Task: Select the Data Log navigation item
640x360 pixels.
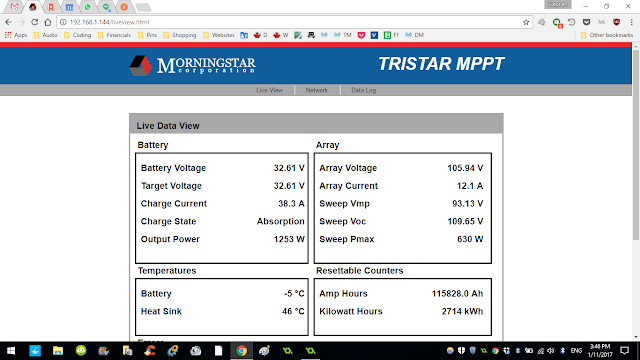Action: pos(364,90)
